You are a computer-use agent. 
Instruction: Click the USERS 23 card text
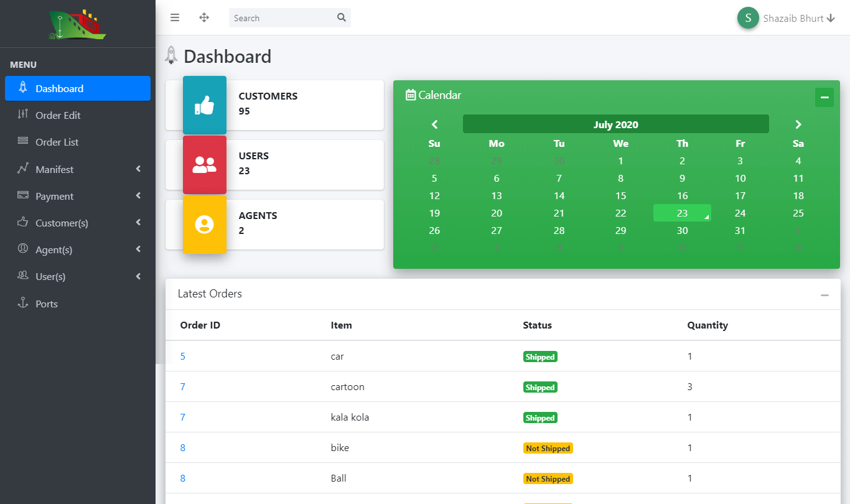254,164
